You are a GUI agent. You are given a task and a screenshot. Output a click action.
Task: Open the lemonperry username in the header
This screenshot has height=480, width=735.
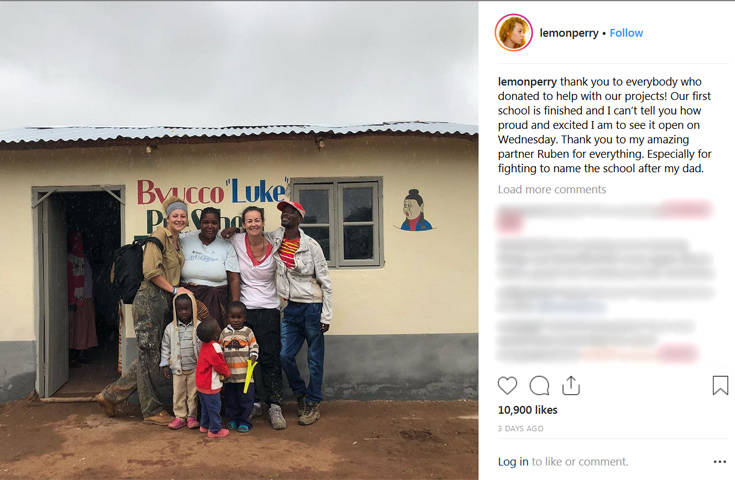pyautogui.click(x=569, y=33)
